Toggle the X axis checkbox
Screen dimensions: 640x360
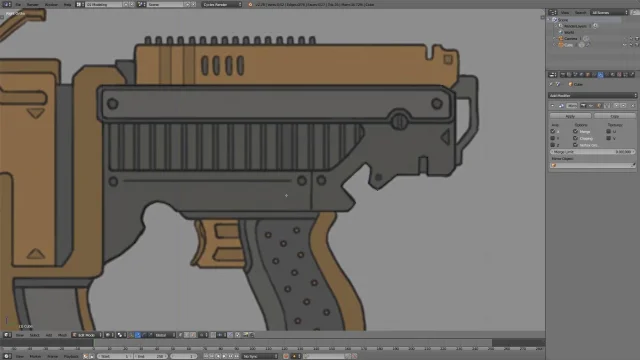click(x=553, y=131)
